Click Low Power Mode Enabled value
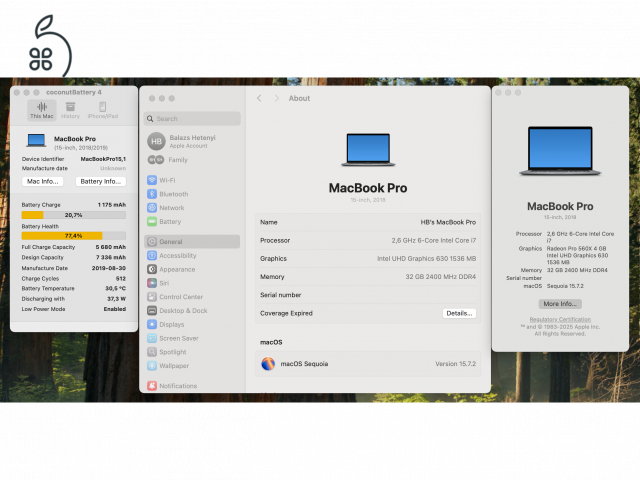Screen dimensions: 640x480 click(115, 309)
